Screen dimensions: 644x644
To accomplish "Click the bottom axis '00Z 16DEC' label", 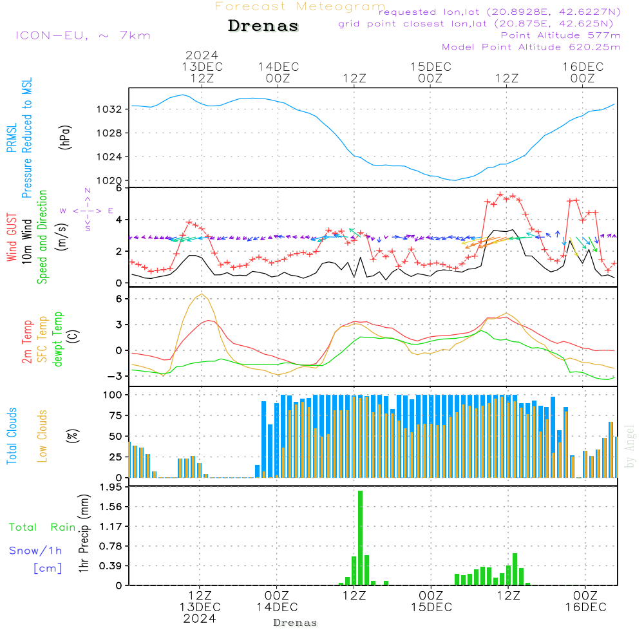I will 585,601.
